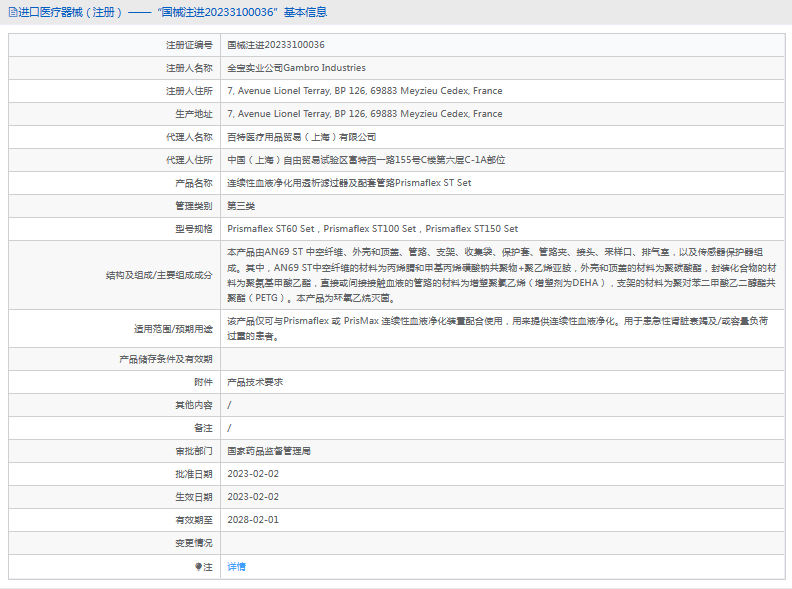The image size is (792, 589).
Task: Click the 代理人住所 label
Action: click(189, 160)
